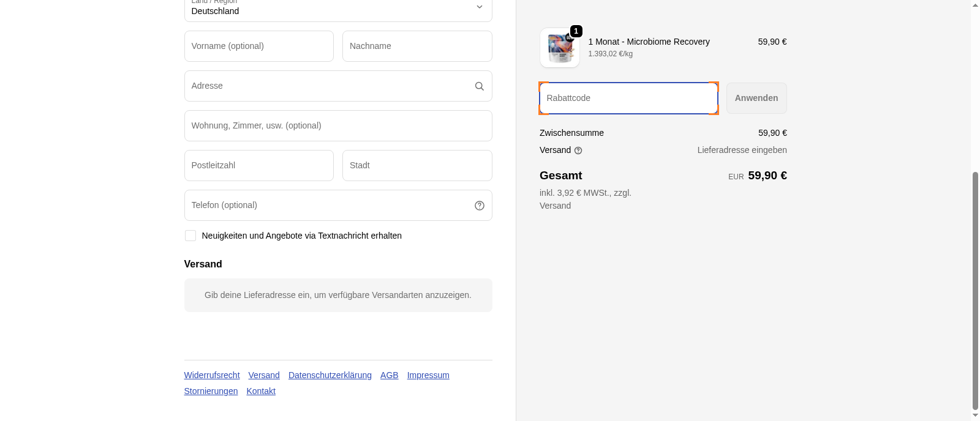Click the 'Lieferadresse eingeben' shipping text
The image size is (980, 421).
click(742, 150)
